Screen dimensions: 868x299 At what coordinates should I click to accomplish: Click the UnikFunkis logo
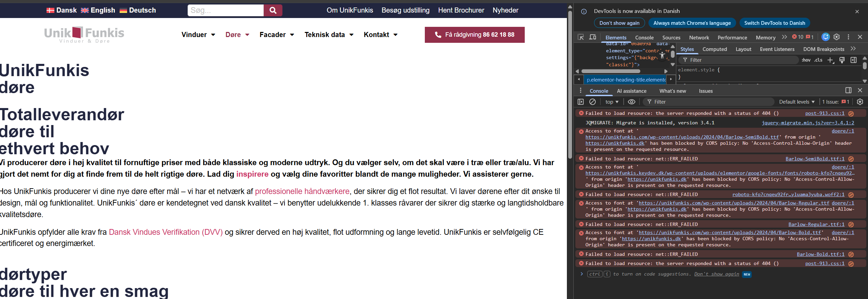(84, 35)
